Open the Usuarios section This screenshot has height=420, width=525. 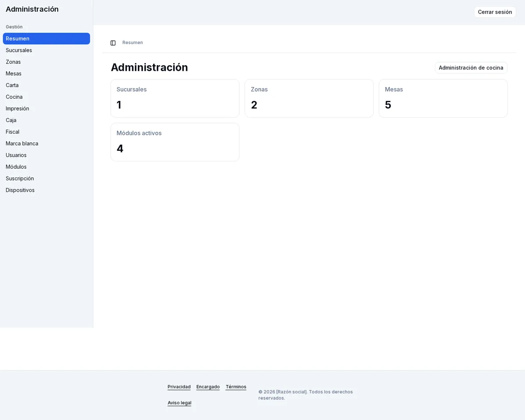46,155
